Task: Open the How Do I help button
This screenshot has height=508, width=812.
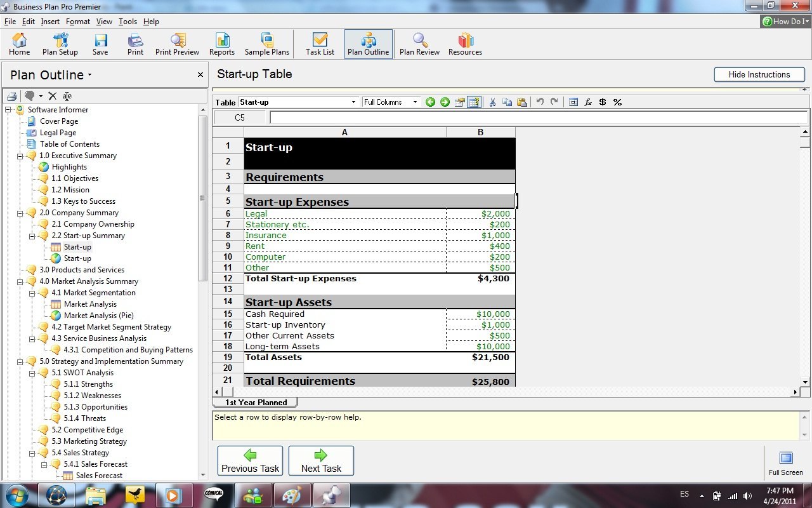Action: (x=785, y=22)
